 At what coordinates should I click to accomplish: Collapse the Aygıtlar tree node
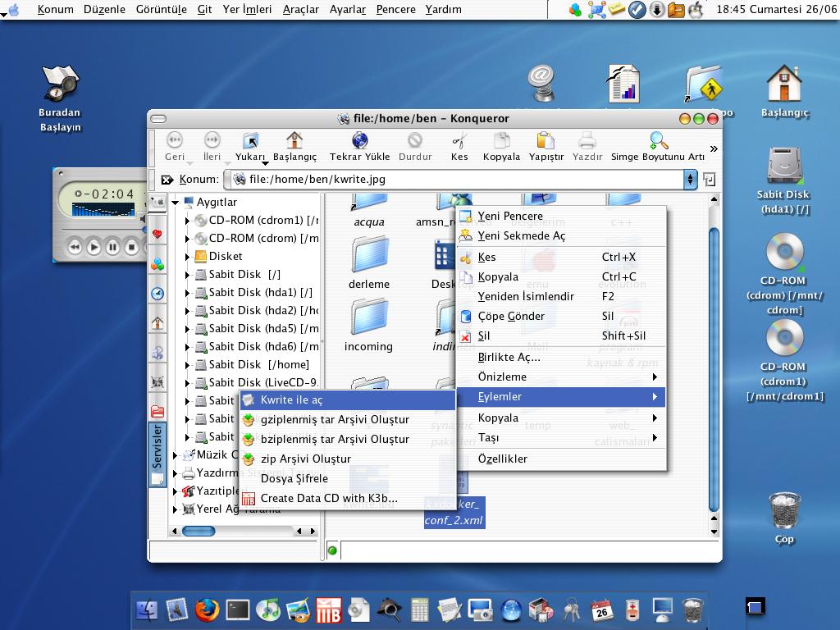coord(176,203)
